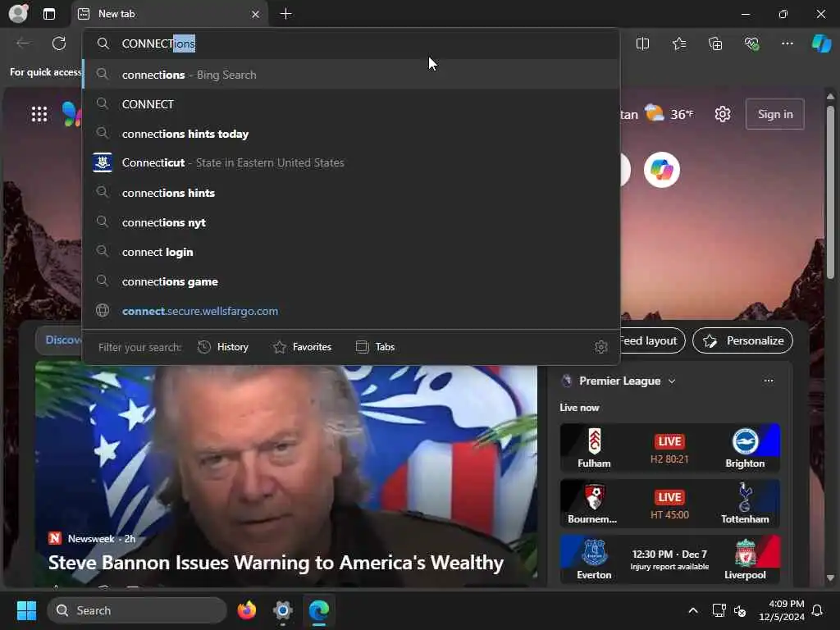Open the app launcher grid icon
840x630 pixels.
coord(39,114)
